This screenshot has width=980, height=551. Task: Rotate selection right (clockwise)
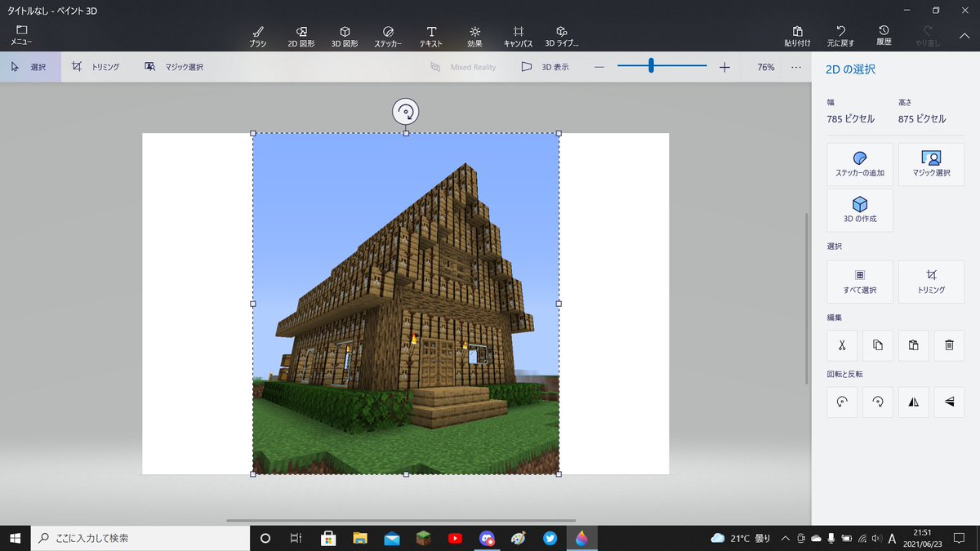(x=878, y=402)
